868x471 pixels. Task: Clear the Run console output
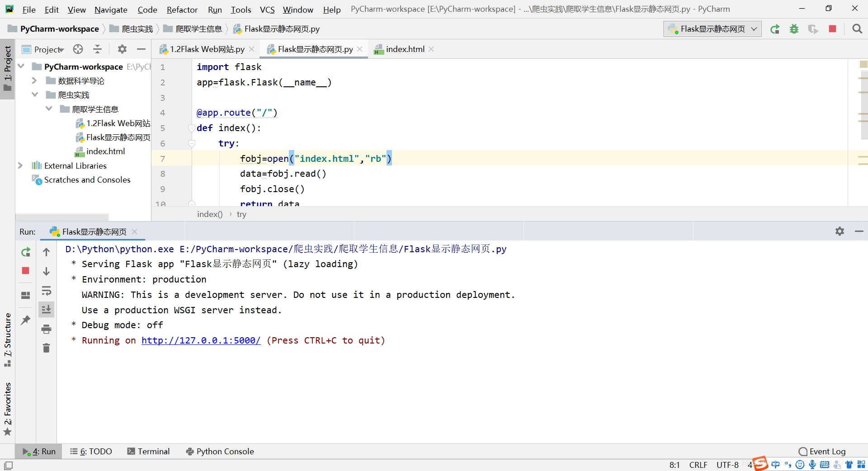click(46, 348)
